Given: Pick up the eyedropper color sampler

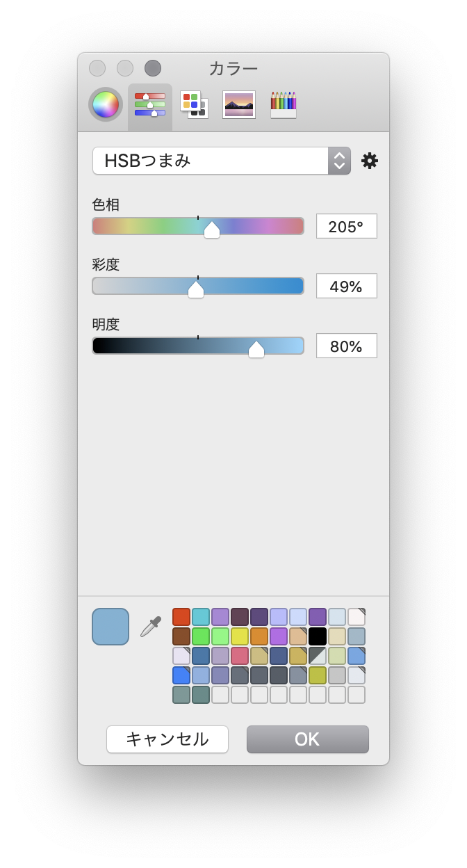Looking at the screenshot, I should (x=150, y=626).
